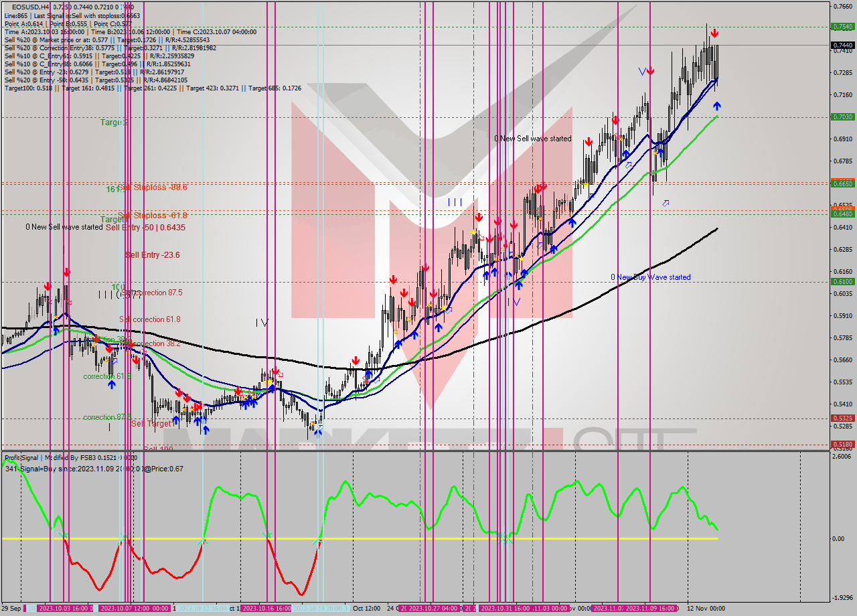The width and height of the screenshot is (857, 616).
Task: Click the green 0.6100 price level tag
Action: tap(842, 281)
